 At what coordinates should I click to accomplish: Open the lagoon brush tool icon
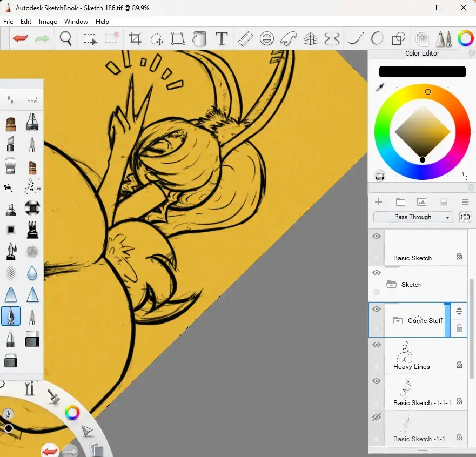54,396
